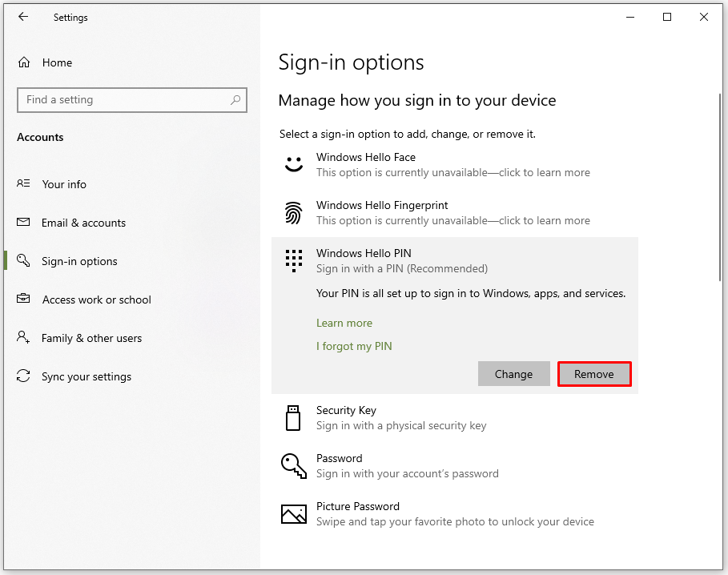Open Family & other users
Viewport: 728px width, 575px height.
(x=91, y=338)
